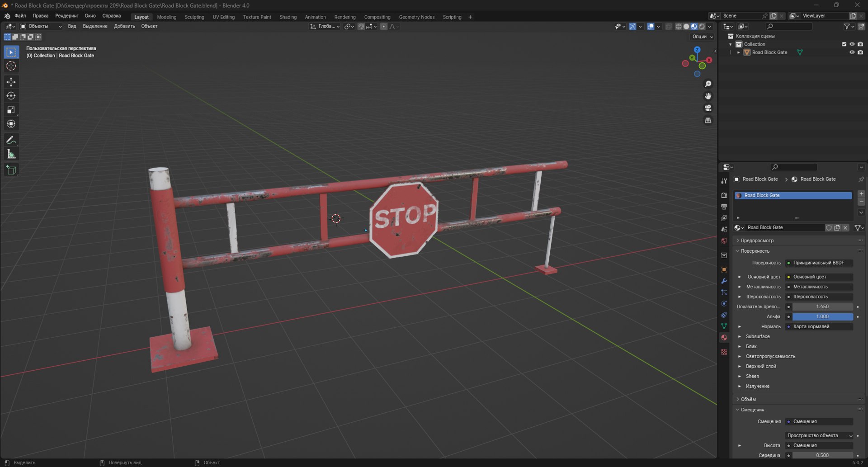Toggle the camera view icon
The width and height of the screenshot is (868, 467).
pos(708,108)
